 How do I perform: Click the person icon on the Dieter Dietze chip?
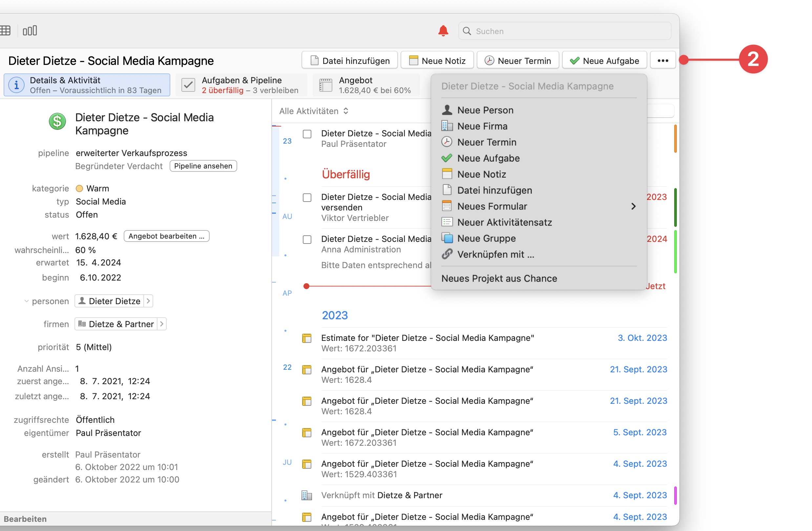pos(82,301)
